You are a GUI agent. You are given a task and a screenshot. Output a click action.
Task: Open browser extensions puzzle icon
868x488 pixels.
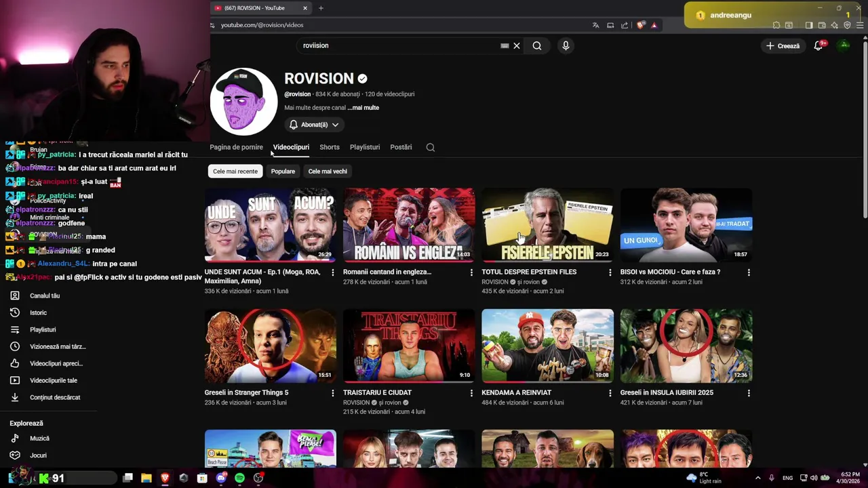tap(776, 25)
